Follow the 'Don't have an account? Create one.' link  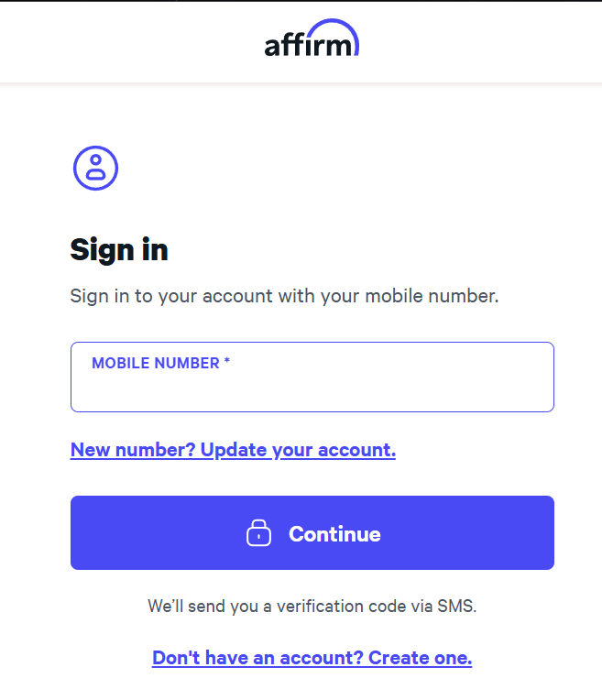point(312,658)
